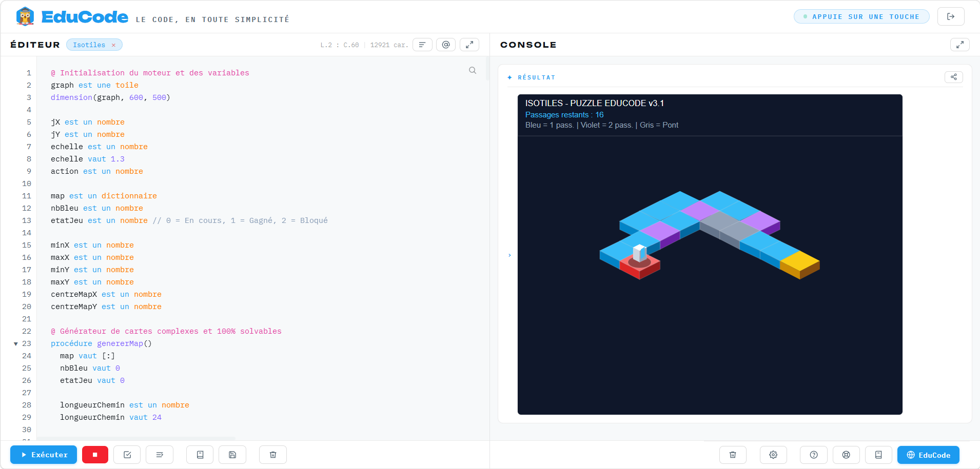Open help question mark icon

coord(814,455)
